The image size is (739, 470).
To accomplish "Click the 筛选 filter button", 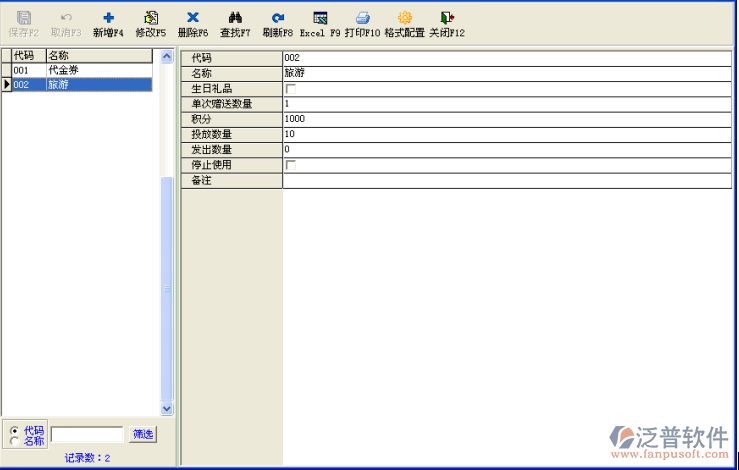I will point(143,434).
